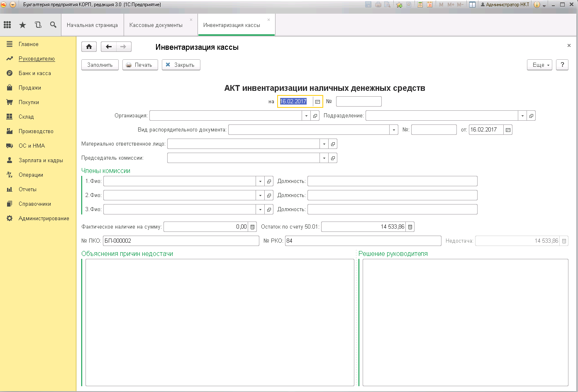Click the Печать button
Screen dimensions: 578x392
point(140,65)
